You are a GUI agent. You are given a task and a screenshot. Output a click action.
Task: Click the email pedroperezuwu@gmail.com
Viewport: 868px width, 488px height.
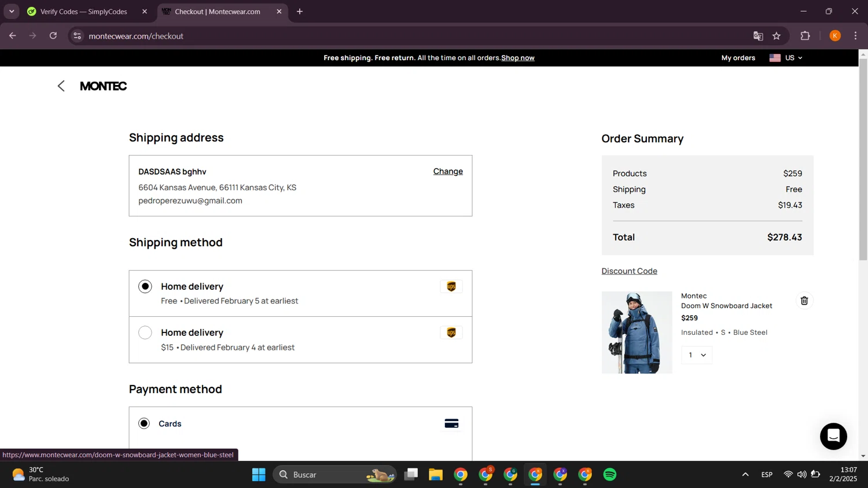click(x=190, y=201)
